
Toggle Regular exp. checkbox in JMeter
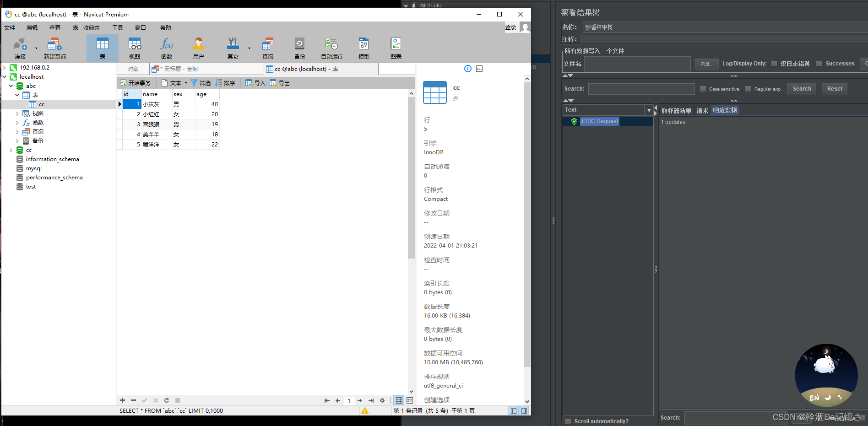pos(748,89)
